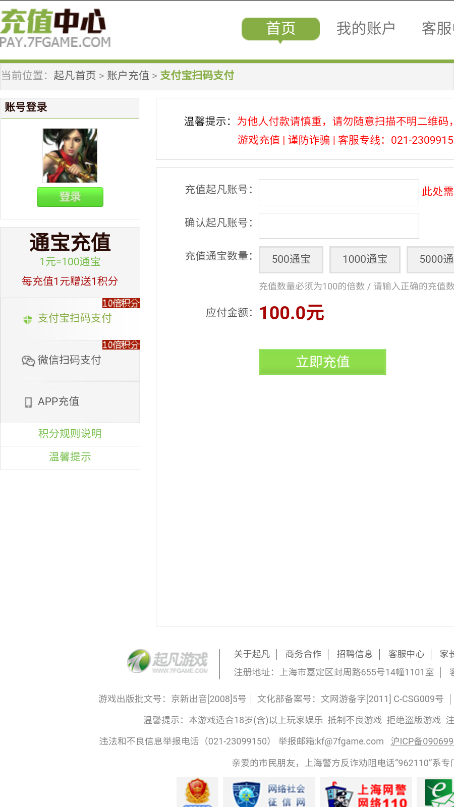
Task: Focus the 充值起凡账号 input field
Action: (x=339, y=192)
